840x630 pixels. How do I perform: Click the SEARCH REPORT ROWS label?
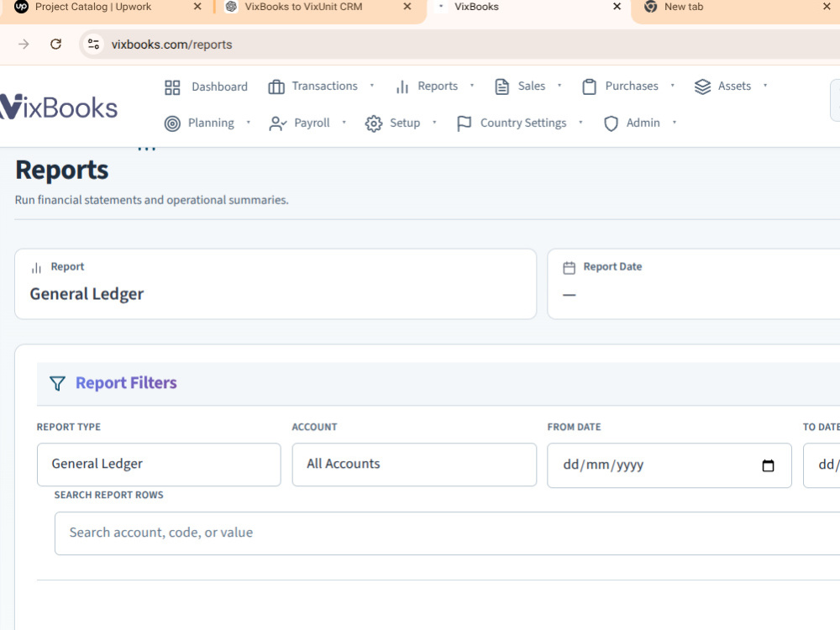click(x=108, y=495)
